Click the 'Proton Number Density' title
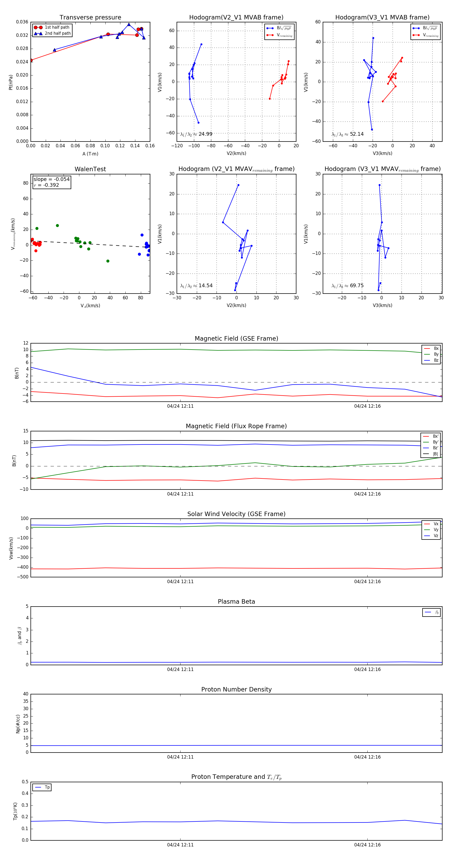The width and height of the screenshot is (473, 868). 236,689
